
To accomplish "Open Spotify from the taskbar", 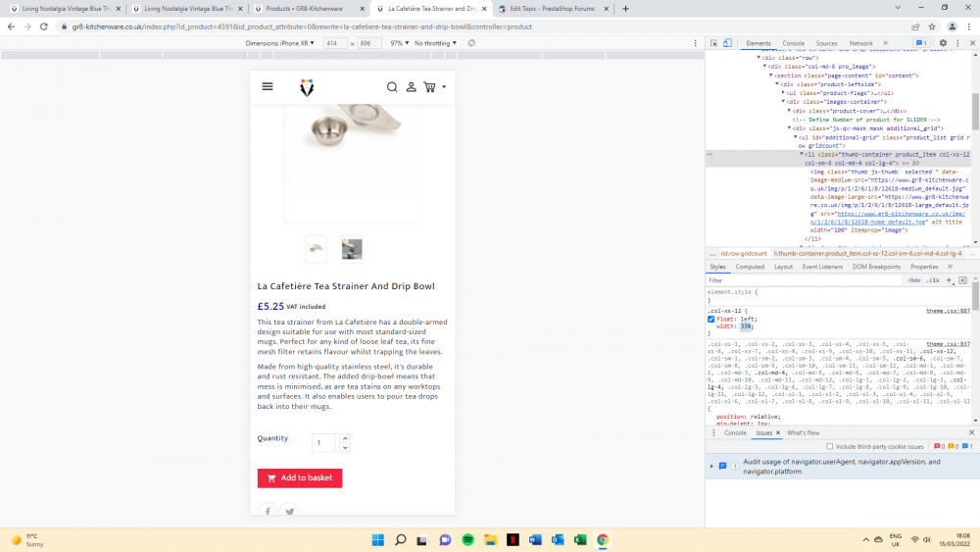I will (467, 539).
